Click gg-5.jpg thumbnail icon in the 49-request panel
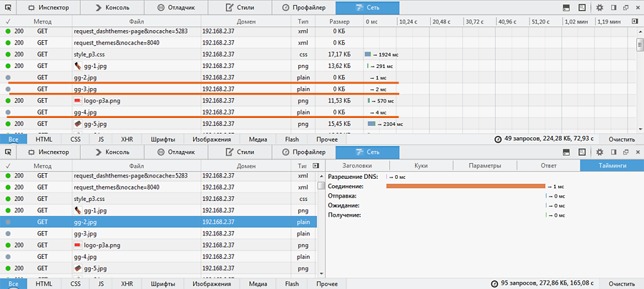 [x=78, y=124]
